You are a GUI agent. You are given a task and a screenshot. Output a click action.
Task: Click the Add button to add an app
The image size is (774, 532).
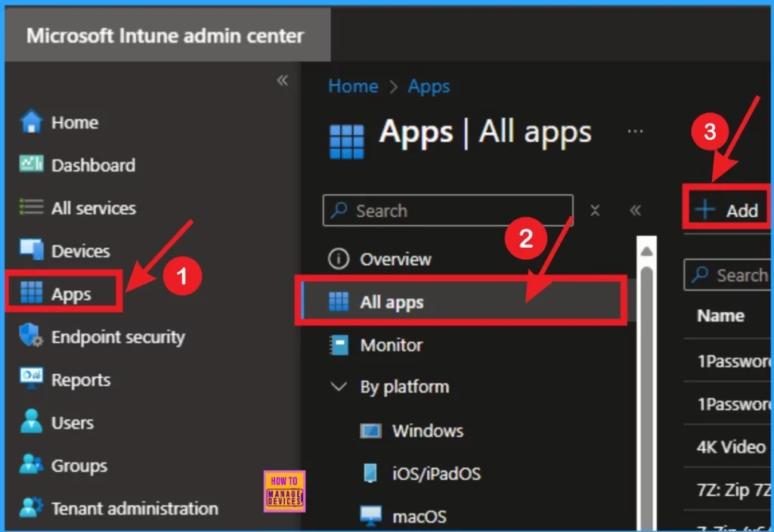726,210
